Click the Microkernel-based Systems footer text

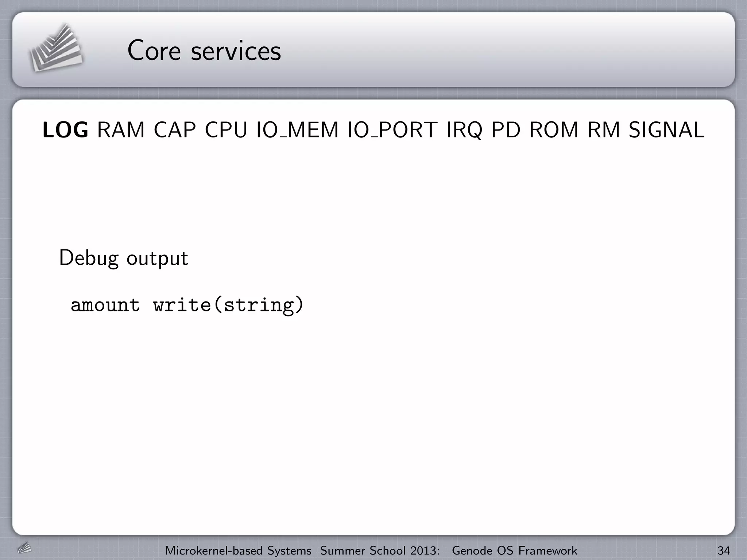(x=238, y=550)
